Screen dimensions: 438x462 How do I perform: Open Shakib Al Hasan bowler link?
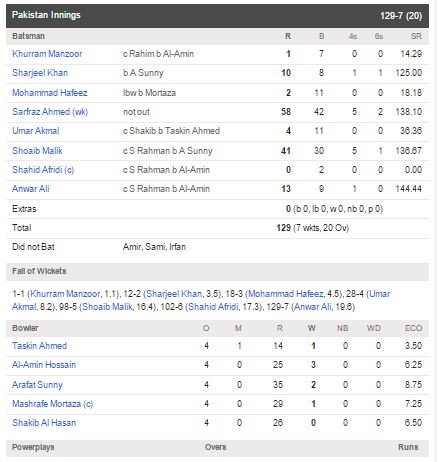pos(44,423)
